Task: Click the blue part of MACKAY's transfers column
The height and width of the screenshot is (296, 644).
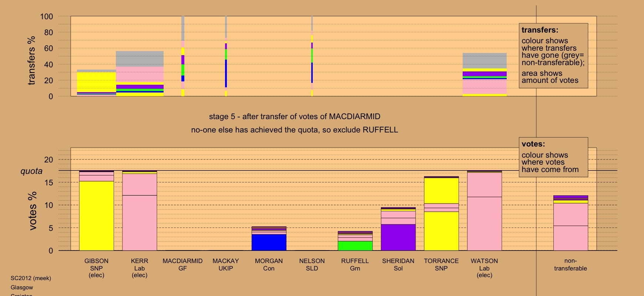Action: click(x=226, y=73)
